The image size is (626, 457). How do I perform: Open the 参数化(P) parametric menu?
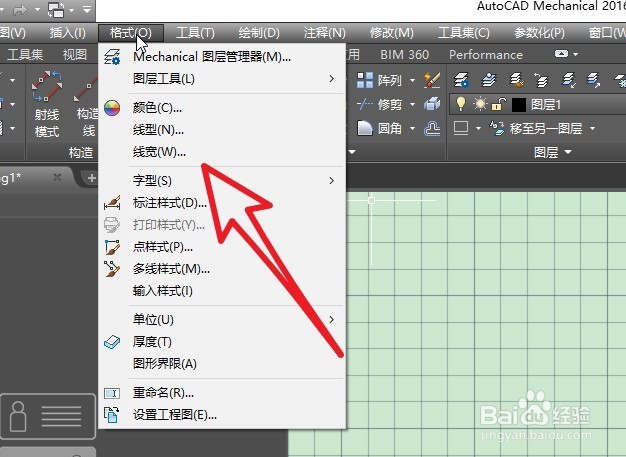539,33
